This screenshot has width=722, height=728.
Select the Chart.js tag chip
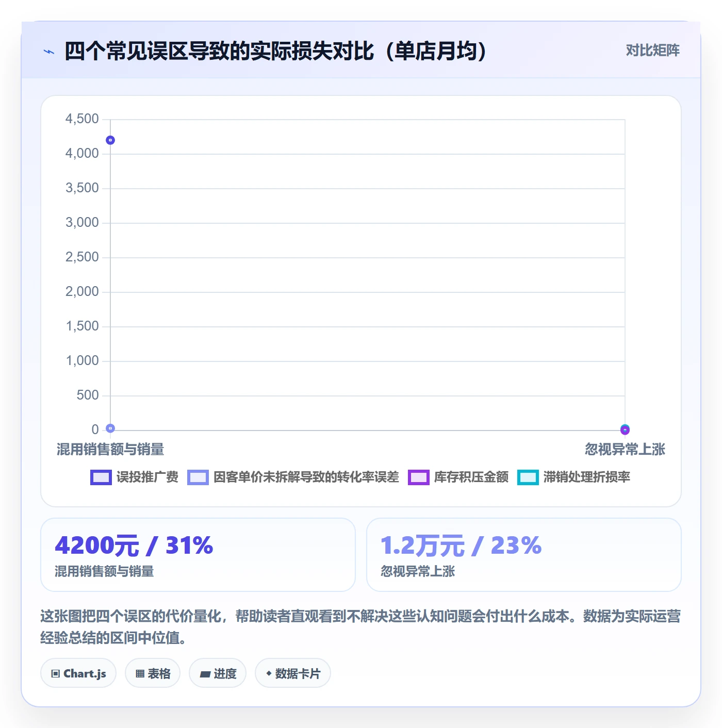(x=78, y=673)
